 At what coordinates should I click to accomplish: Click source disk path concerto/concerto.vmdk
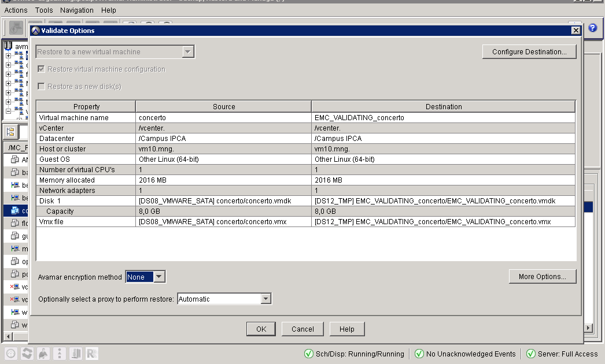pyautogui.click(x=224, y=201)
